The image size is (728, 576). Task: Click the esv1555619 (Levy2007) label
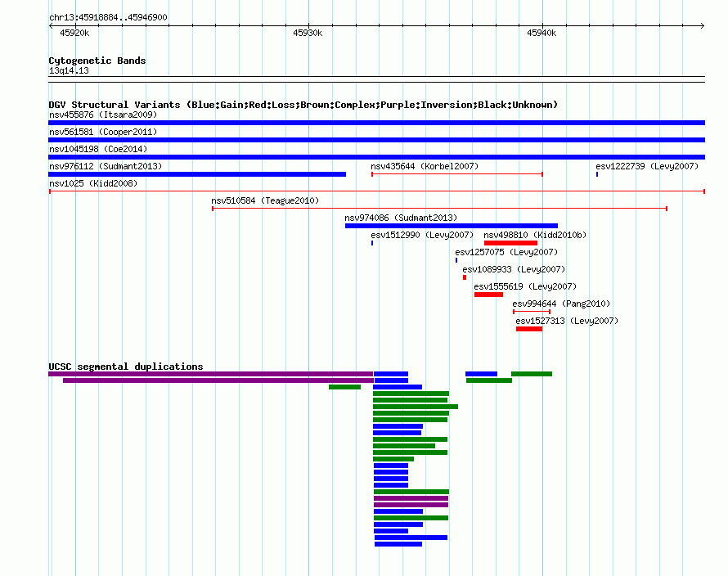pos(525,286)
